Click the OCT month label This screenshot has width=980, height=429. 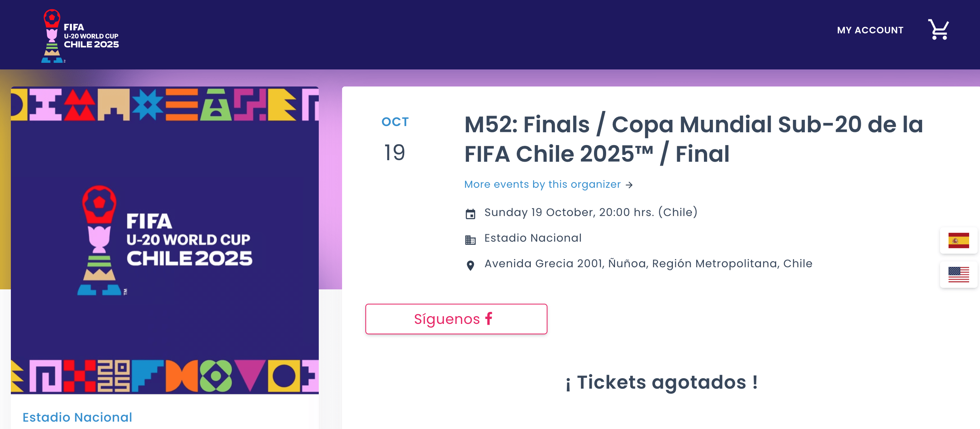coord(395,122)
